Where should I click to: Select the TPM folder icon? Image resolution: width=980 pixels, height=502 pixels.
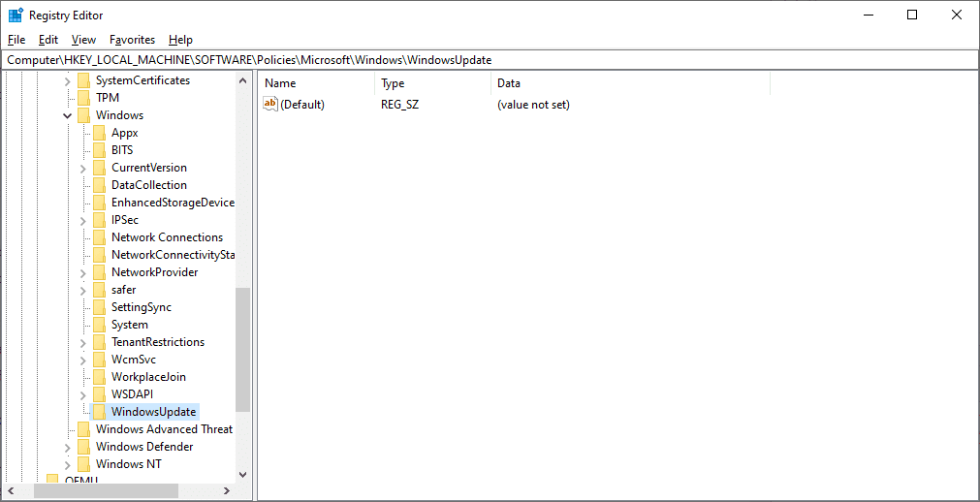click(x=83, y=98)
